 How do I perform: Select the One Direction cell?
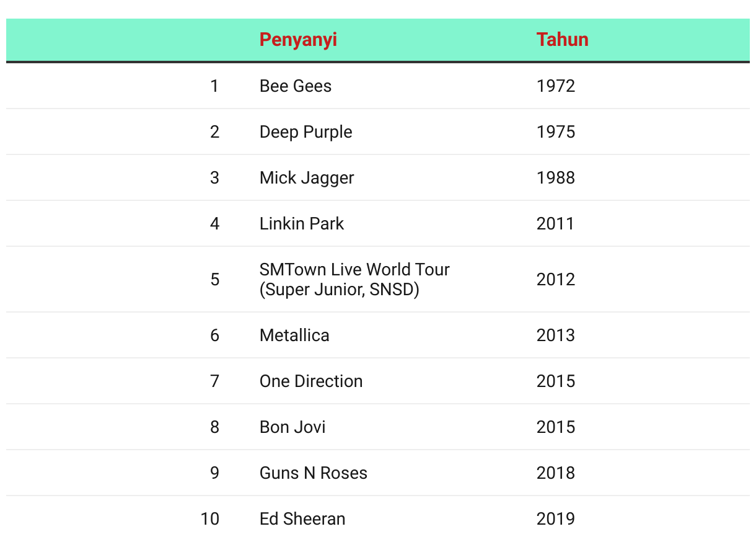coord(311,381)
